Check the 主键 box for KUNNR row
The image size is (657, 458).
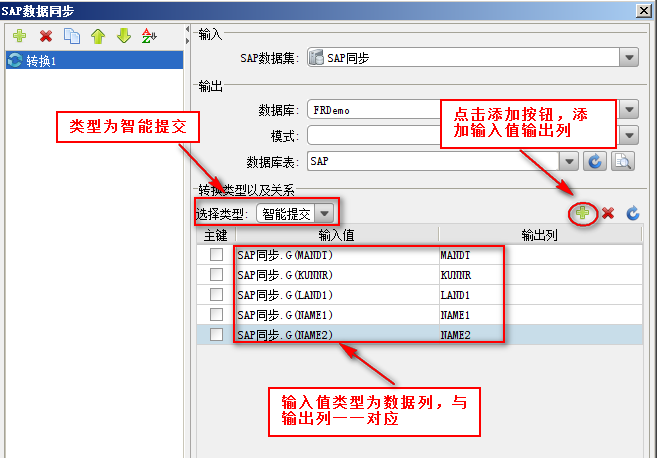coord(216,274)
